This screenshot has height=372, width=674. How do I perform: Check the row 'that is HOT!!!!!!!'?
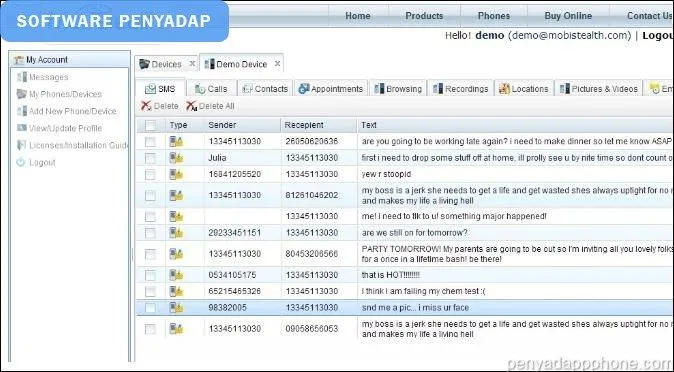click(x=150, y=275)
